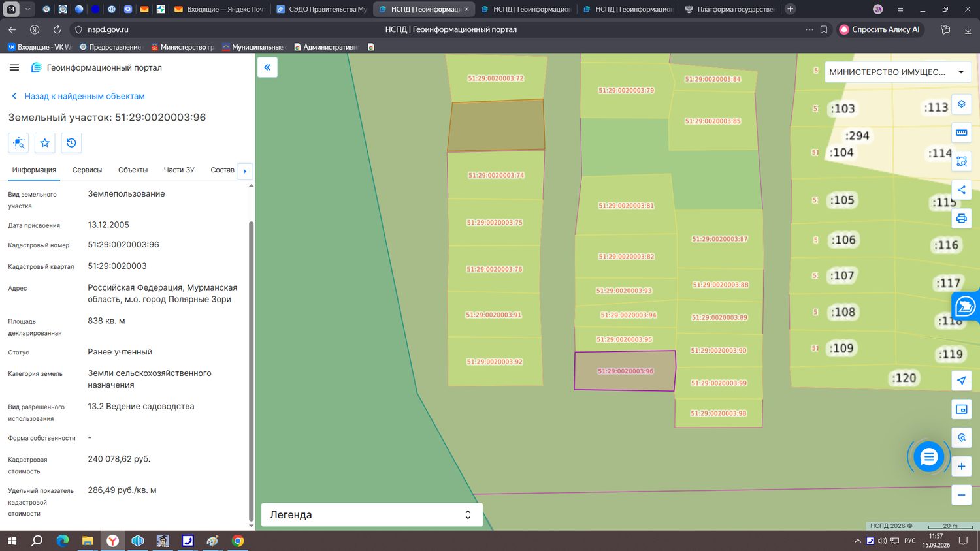Collapse the side panel with double-chevron button
The width and height of the screenshot is (980, 551).
[267, 67]
